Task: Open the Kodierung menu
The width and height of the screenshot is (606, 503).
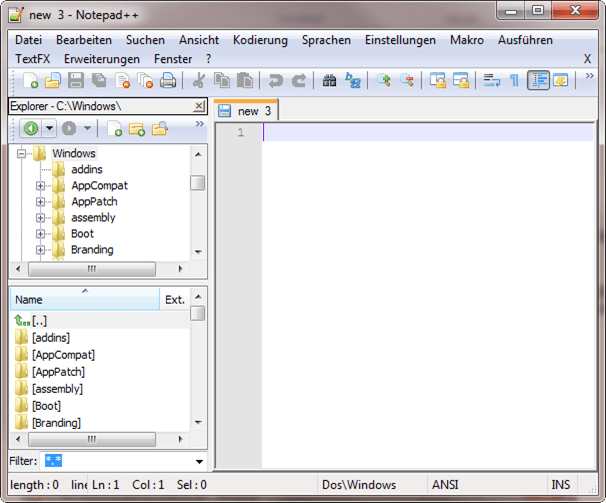Action: pyautogui.click(x=260, y=40)
